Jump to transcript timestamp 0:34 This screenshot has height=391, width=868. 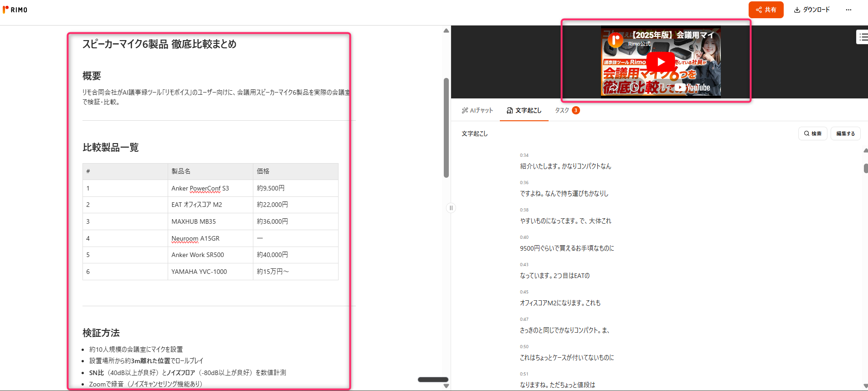(x=524, y=155)
